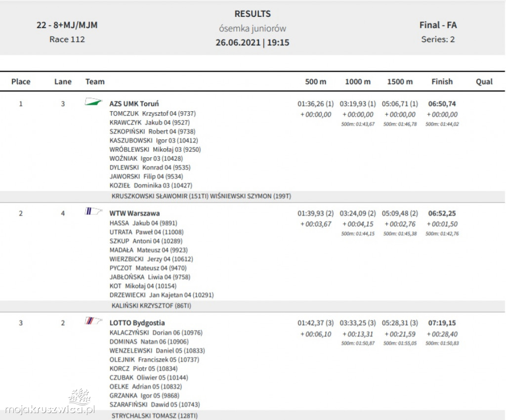The image size is (506, 420).
Task: Sort by the 1500 m column header
Action: coord(400,82)
